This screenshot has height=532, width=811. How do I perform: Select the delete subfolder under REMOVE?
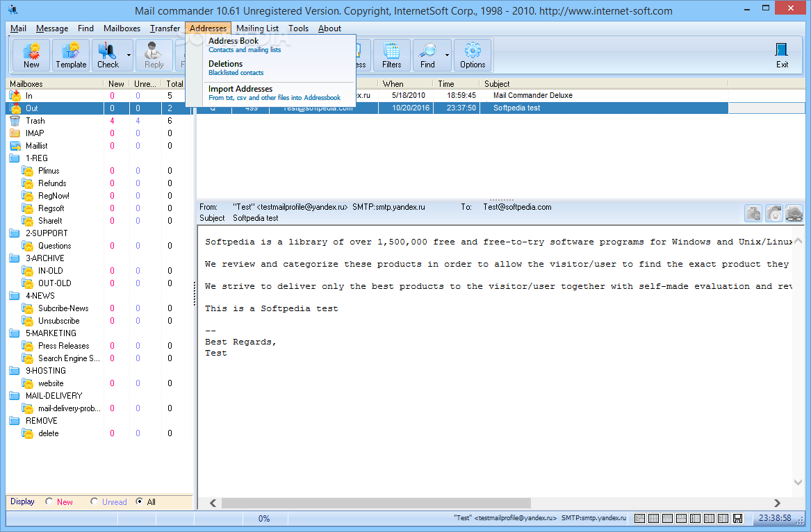(48, 433)
